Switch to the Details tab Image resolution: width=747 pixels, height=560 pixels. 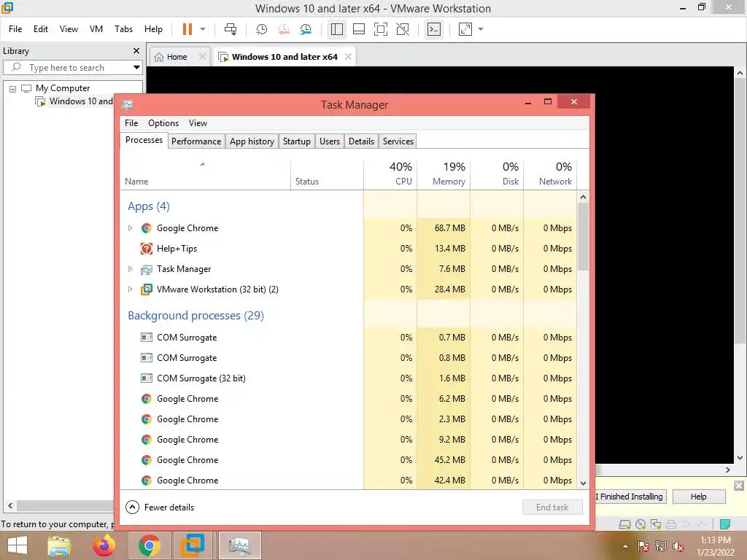tap(361, 141)
